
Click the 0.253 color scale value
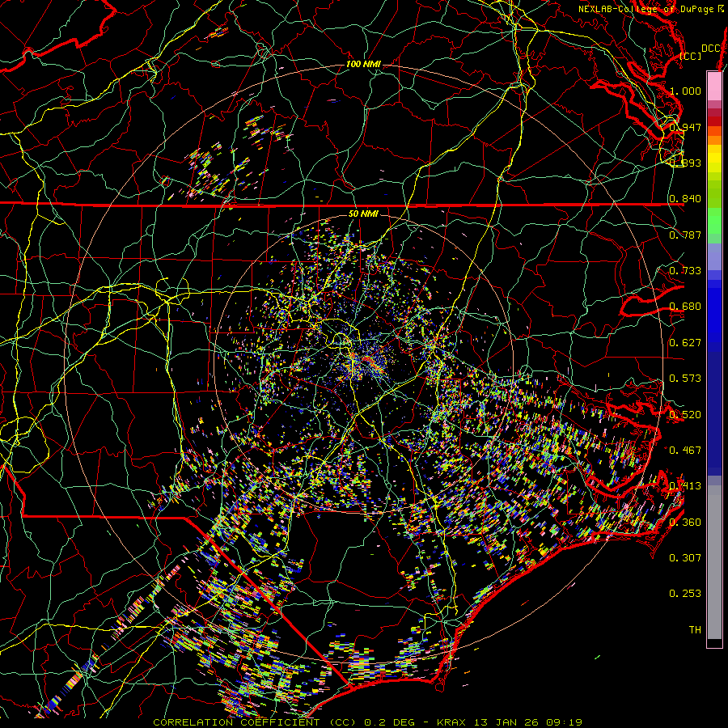pos(685,594)
